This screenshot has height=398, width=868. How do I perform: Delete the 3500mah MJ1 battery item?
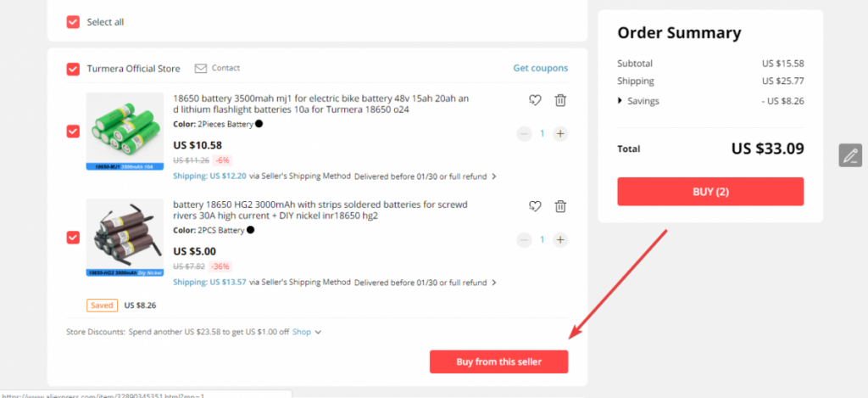click(561, 100)
